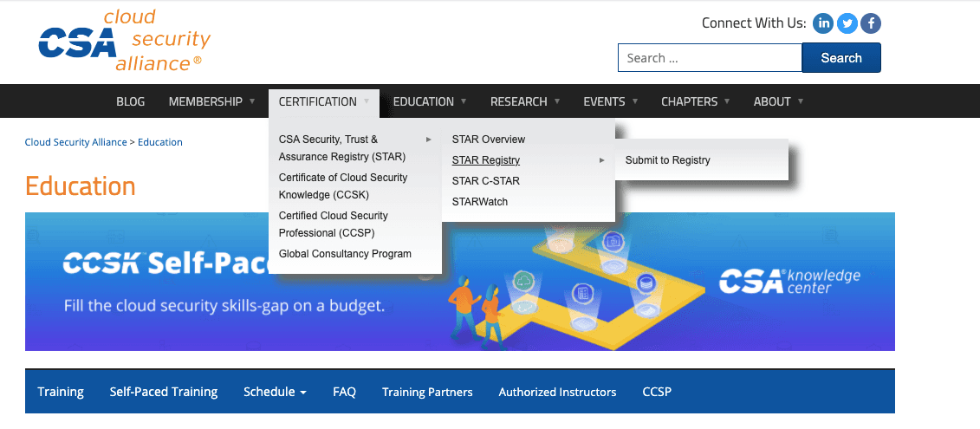Image resolution: width=980 pixels, height=429 pixels.
Task: Expand the Chapters dropdown arrow
Action: pyautogui.click(x=728, y=101)
